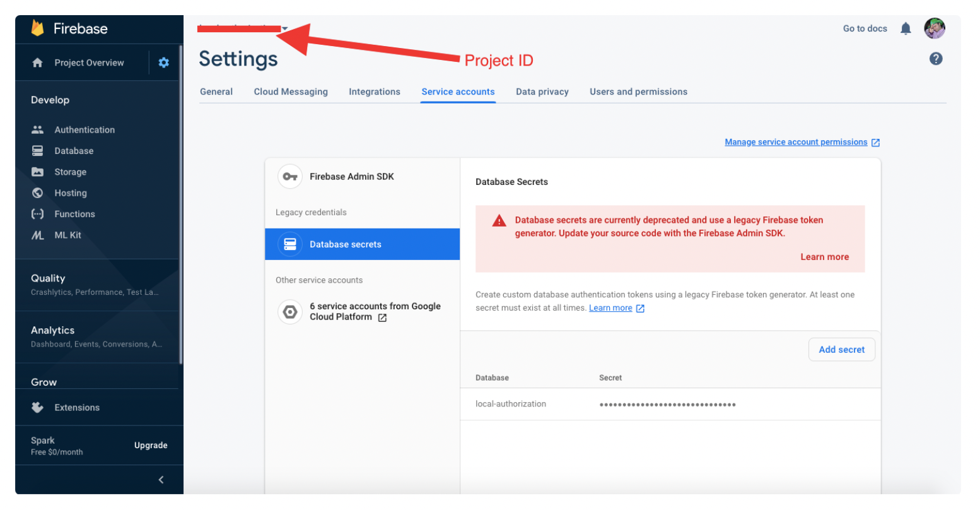Switch to the Data privacy tab
This screenshot has height=510, width=980.
[x=542, y=92]
